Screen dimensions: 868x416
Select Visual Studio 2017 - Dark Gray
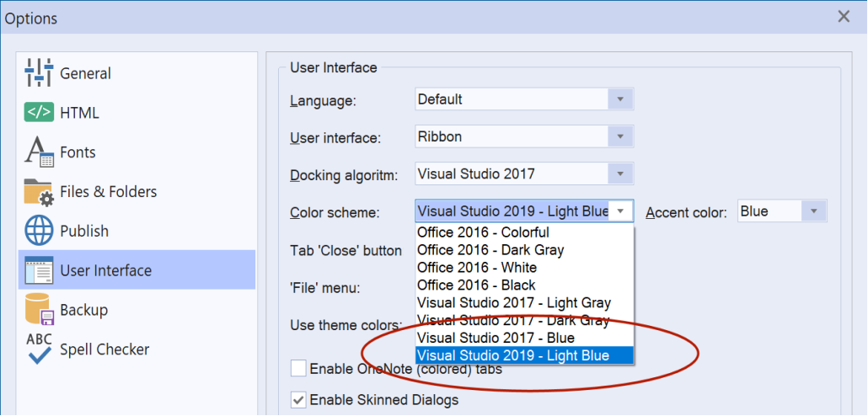[524, 320]
